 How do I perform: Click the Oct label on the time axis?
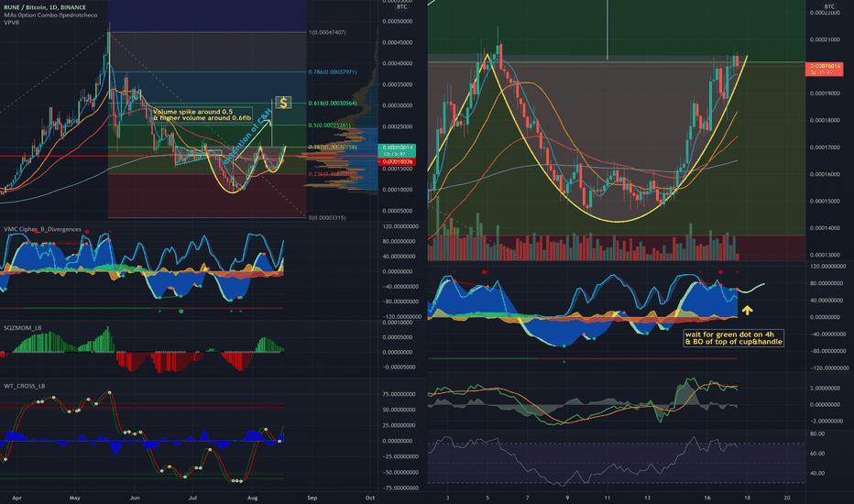[370, 498]
